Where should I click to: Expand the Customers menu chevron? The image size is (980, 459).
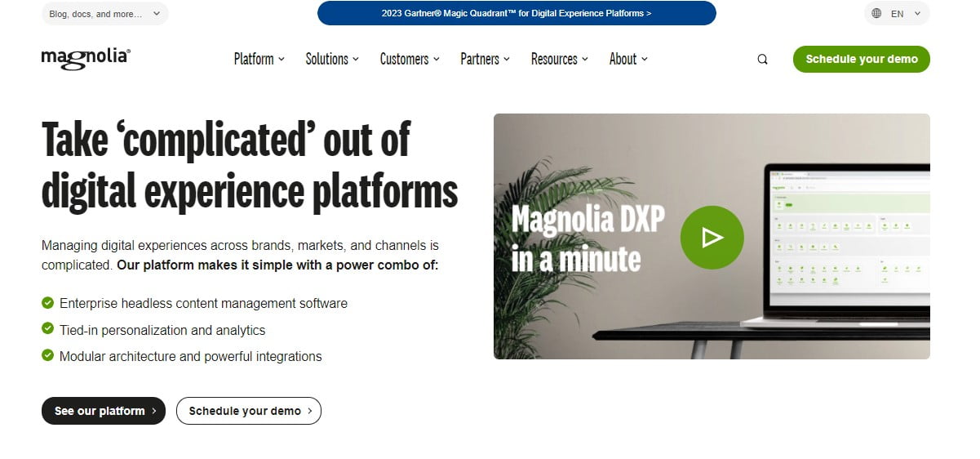tap(437, 59)
